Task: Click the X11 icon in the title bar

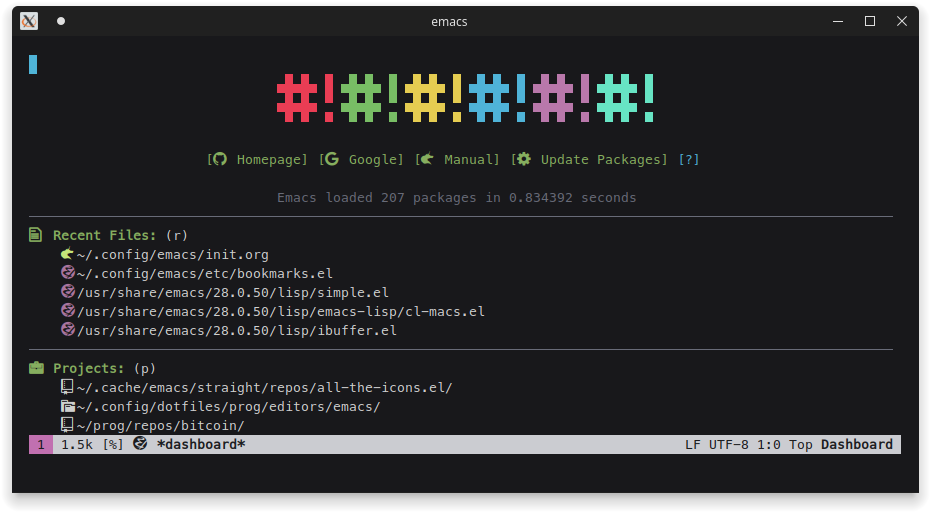Action: click(29, 21)
